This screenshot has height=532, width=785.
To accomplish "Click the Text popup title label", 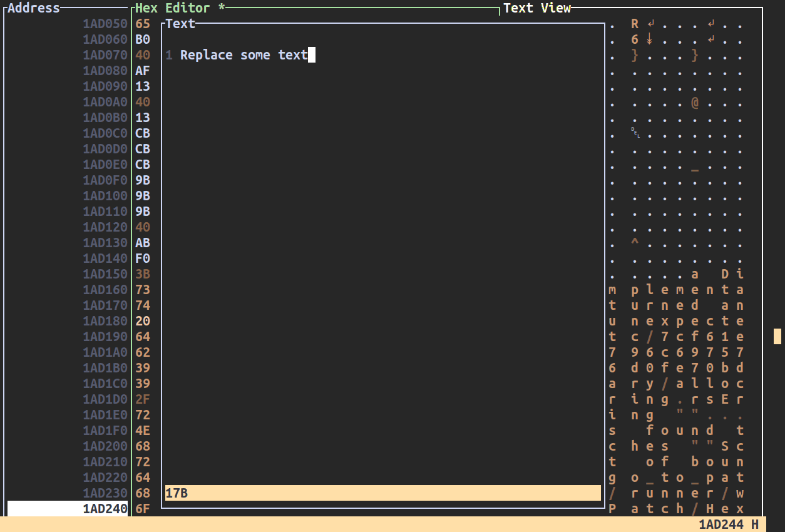I will pyautogui.click(x=180, y=24).
